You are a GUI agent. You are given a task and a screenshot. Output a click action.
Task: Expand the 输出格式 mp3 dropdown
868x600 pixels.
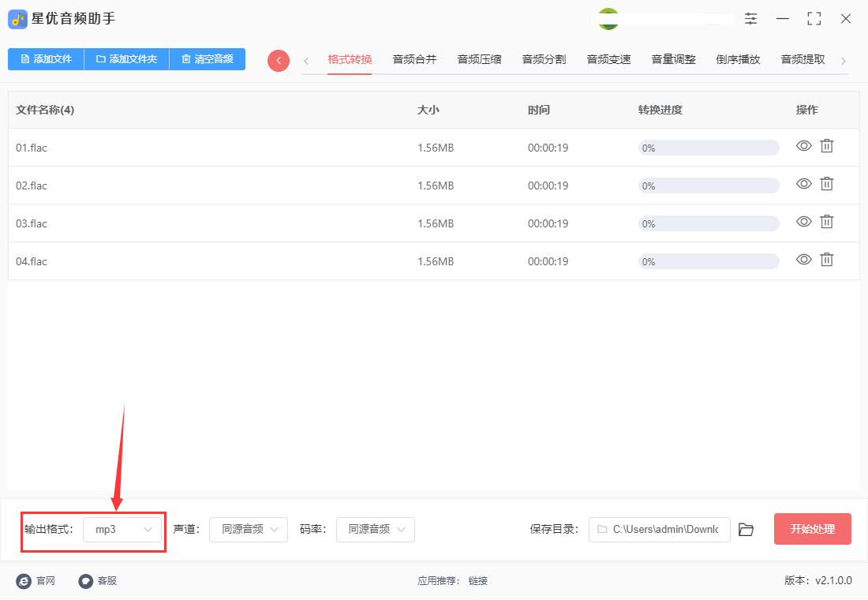pyautogui.click(x=122, y=530)
